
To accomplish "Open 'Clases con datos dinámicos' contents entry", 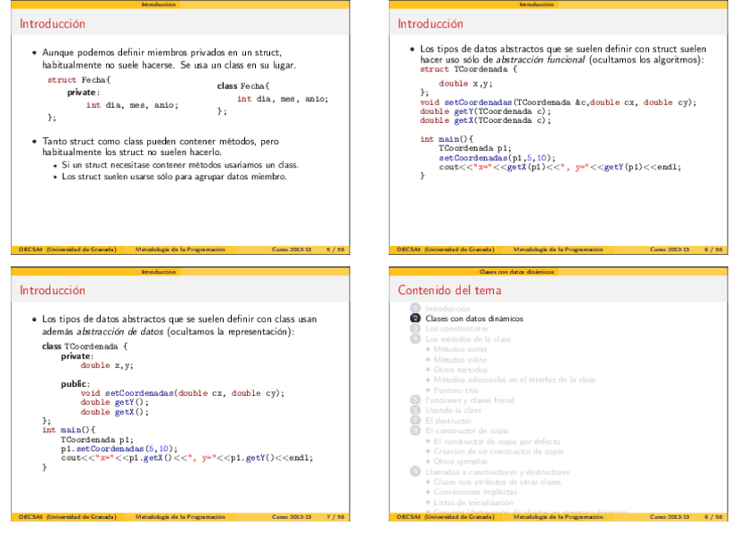I will (473, 318).
